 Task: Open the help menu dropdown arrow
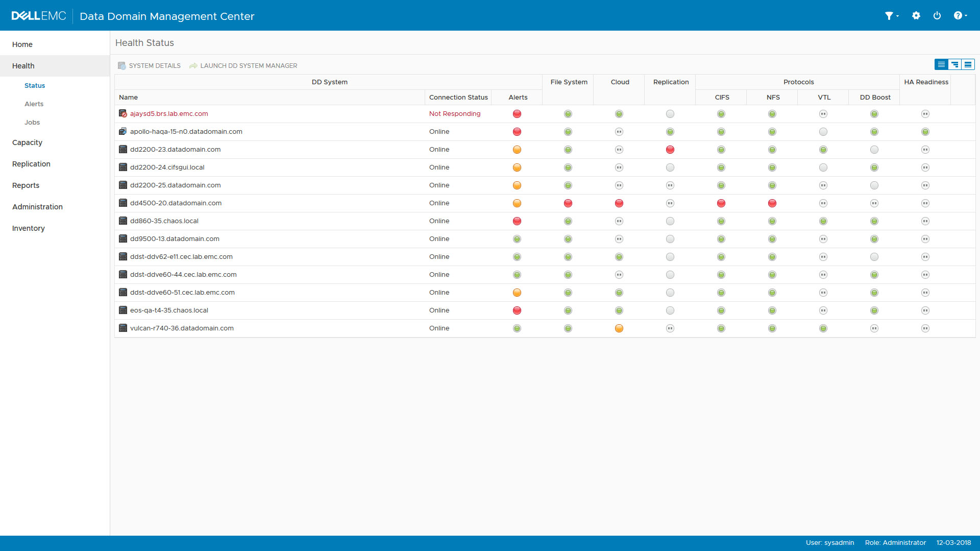click(x=966, y=16)
